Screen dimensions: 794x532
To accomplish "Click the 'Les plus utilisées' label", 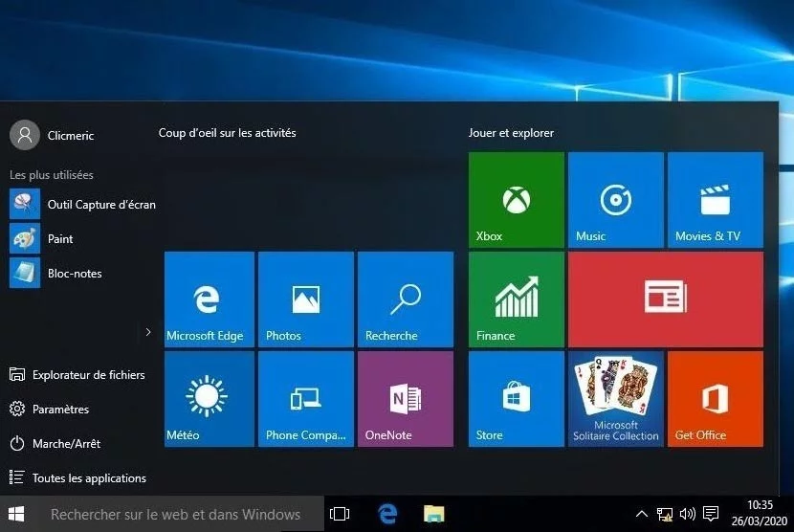I will click(x=51, y=175).
